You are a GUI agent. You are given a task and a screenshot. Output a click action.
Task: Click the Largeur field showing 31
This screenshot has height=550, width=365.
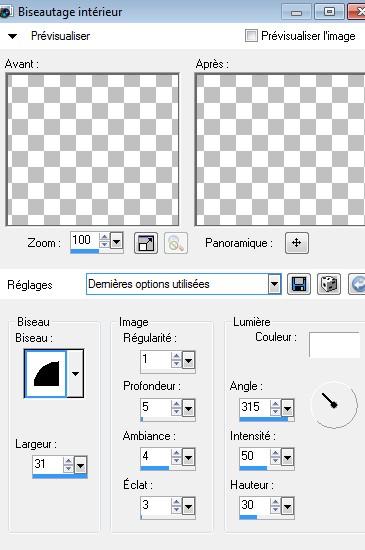(48, 464)
